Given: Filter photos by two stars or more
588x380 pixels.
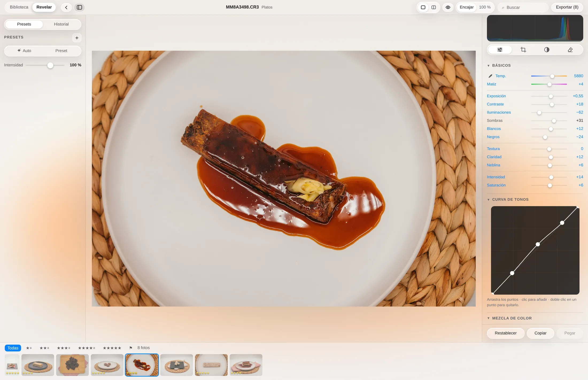Looking at the screenshot, I should [44, 348].
